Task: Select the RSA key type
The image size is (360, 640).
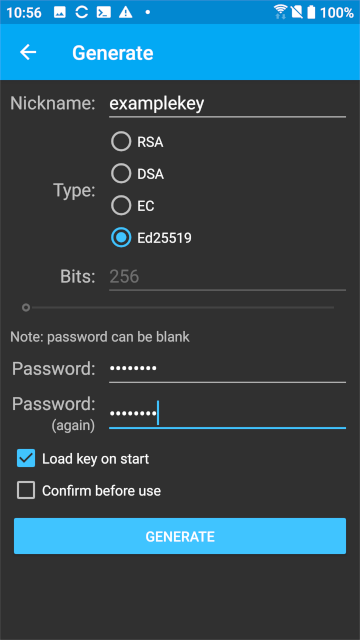Action: (137, 142)
